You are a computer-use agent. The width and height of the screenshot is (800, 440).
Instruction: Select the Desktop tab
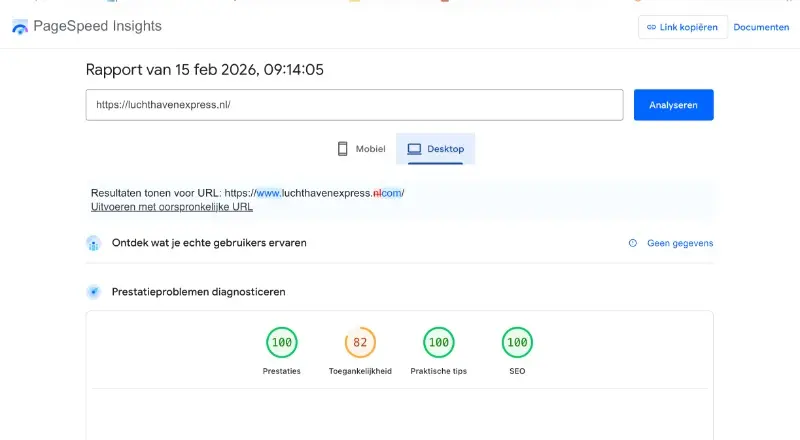point(435,149)
